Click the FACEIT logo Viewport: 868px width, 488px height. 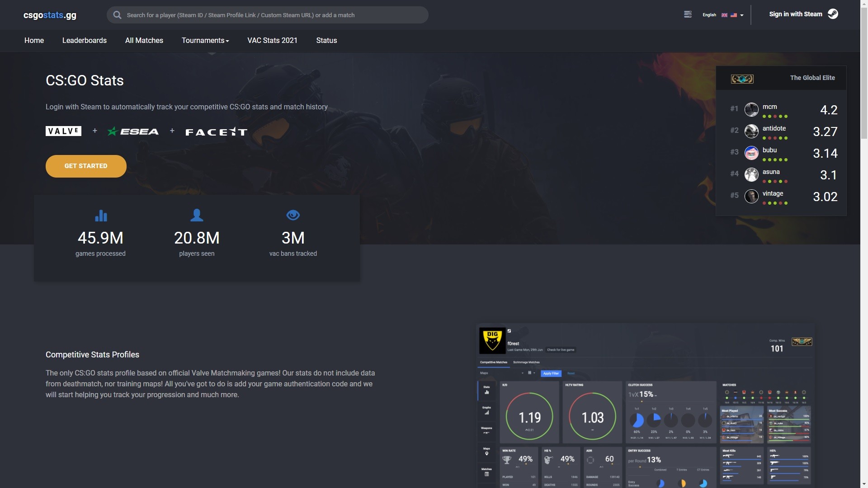[x=216, y=131]
